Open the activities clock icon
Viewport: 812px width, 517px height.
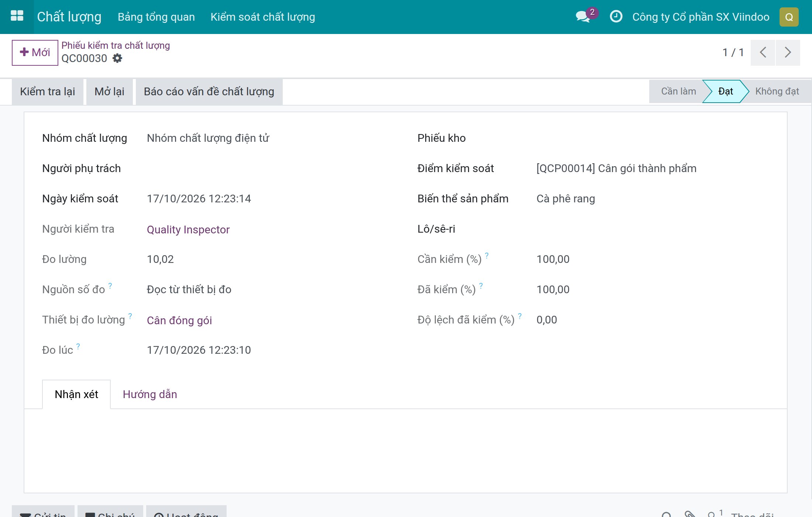[x=616, y=17]
